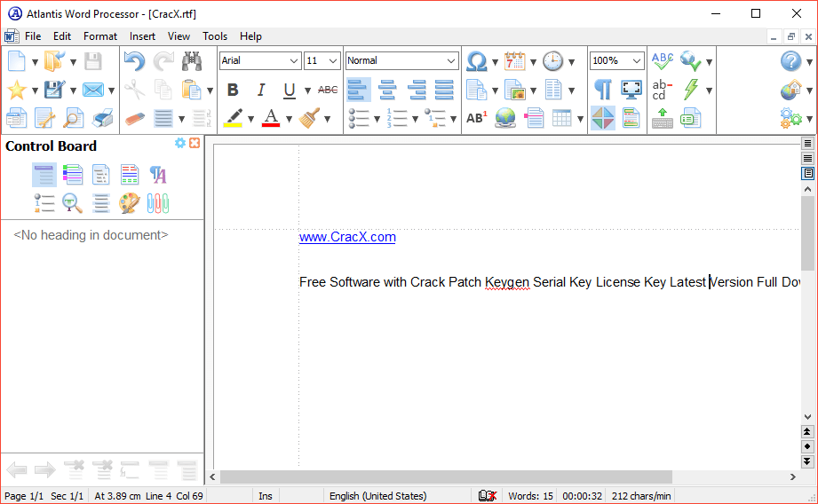The height and width of the screenshot is (504, 818).
Task: Click Control Board magnifier search icon
Action: [72, 203]
